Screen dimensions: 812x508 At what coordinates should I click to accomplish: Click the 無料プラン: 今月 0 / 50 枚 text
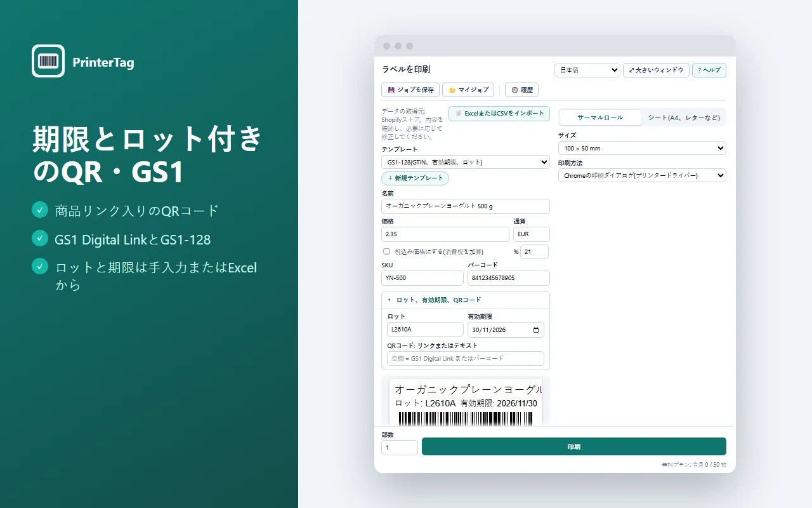pyautogui.click(x=694, y=465)
